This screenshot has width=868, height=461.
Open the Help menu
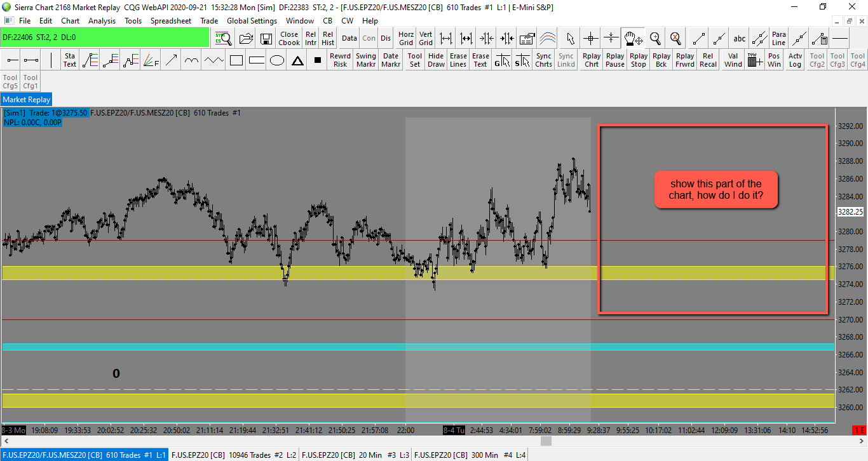(370, 21)
